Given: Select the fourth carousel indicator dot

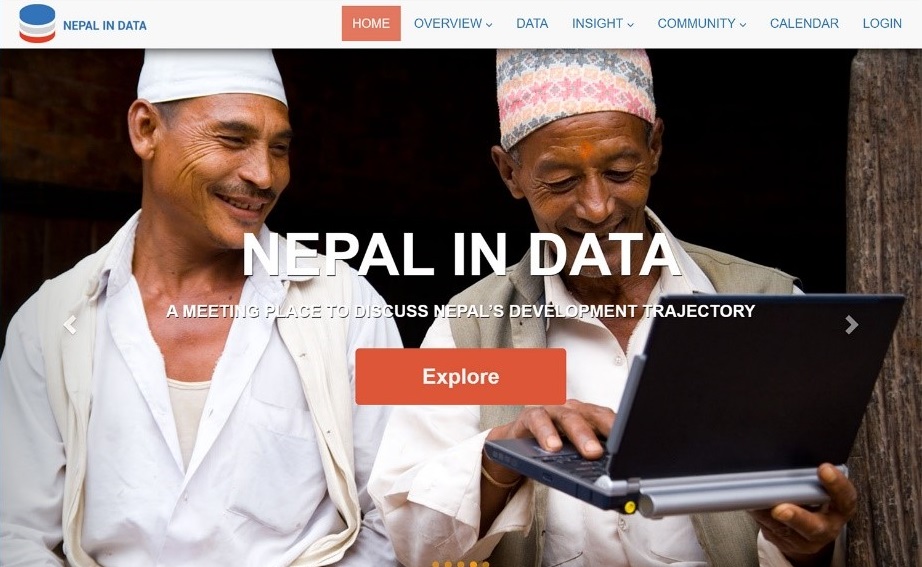Looking at the screenshot, I should coord(473,564).
